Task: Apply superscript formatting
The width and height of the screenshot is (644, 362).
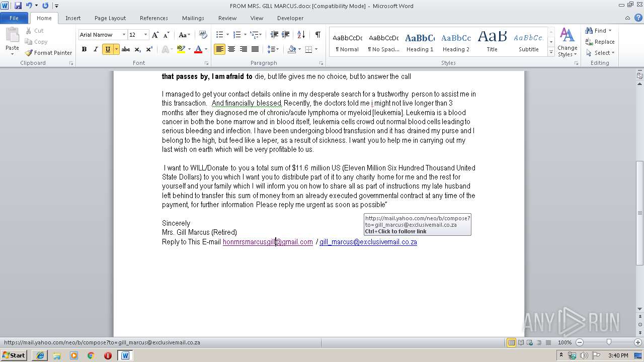Action: coord(149,49)
